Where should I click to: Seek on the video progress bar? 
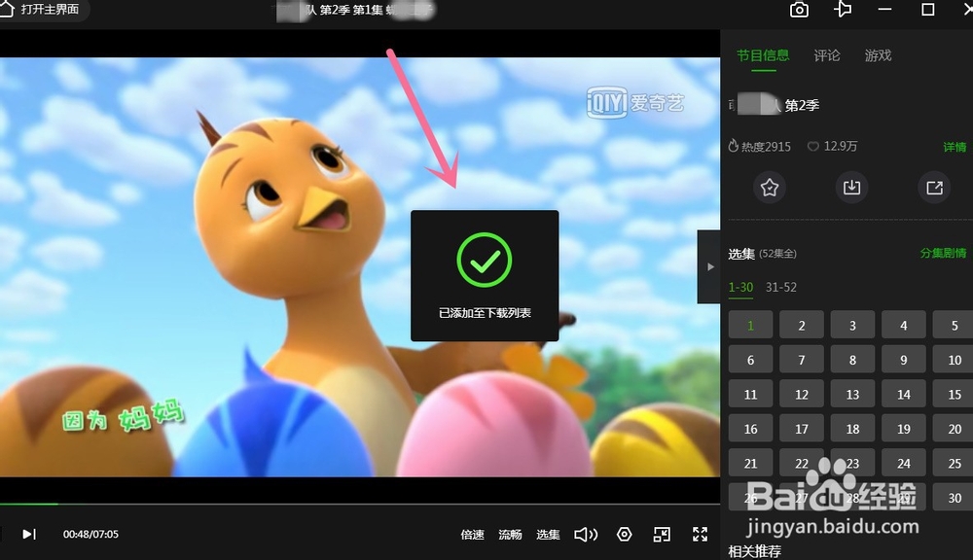(360, 505)
